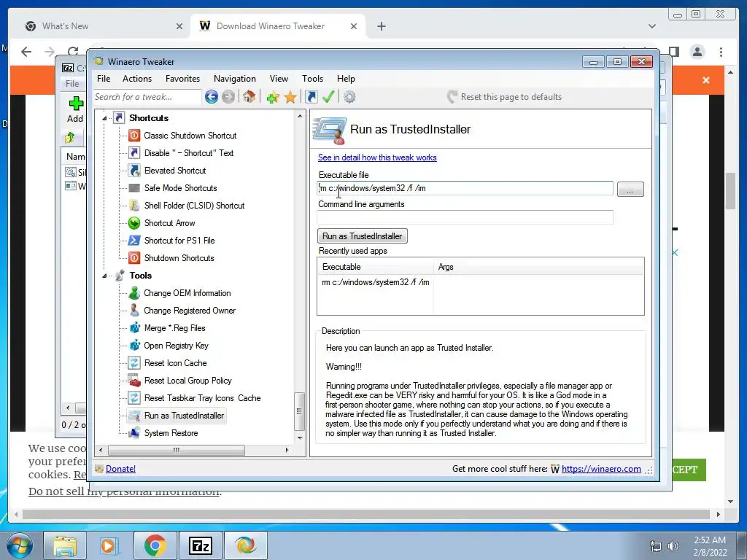Viewport: 747px width, 560px height.
Task: Click the Donate! link
Action: pyautogui.click(x=120, y=469)
